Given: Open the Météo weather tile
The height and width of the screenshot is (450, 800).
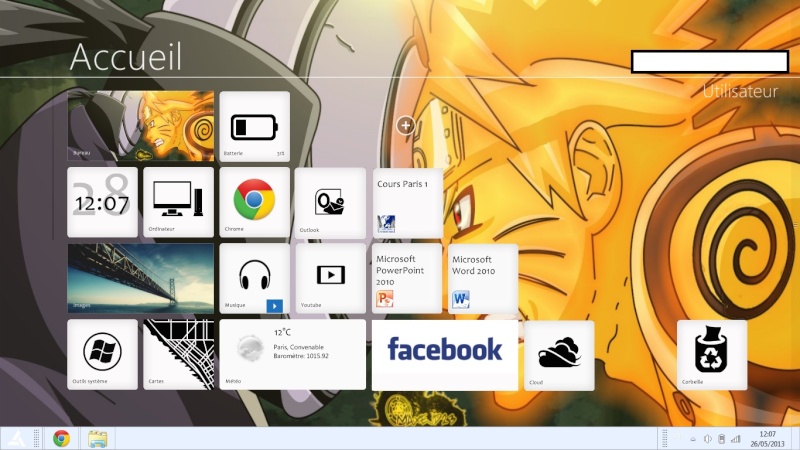Looking at the screenshot, I should click(x=292, y=355).
